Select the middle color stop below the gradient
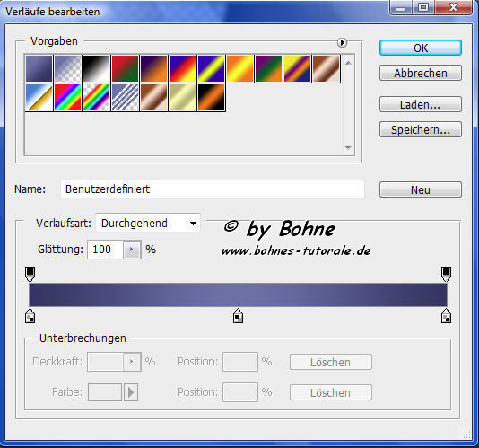Image resolution: width=479 pixels, height=448 pixels. coord(238,316)
